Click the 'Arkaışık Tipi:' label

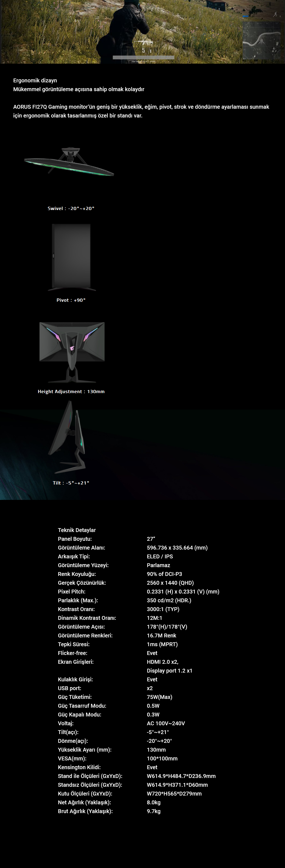(x=74, y=556)
